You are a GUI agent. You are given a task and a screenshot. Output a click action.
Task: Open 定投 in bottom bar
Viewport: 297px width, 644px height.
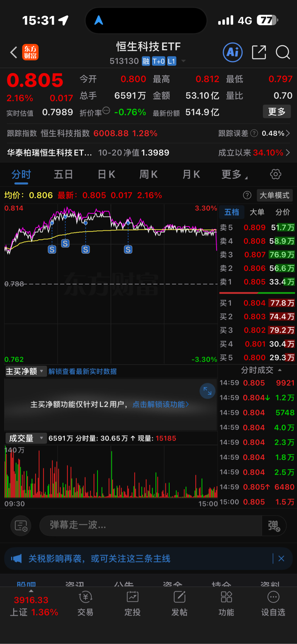132,603
